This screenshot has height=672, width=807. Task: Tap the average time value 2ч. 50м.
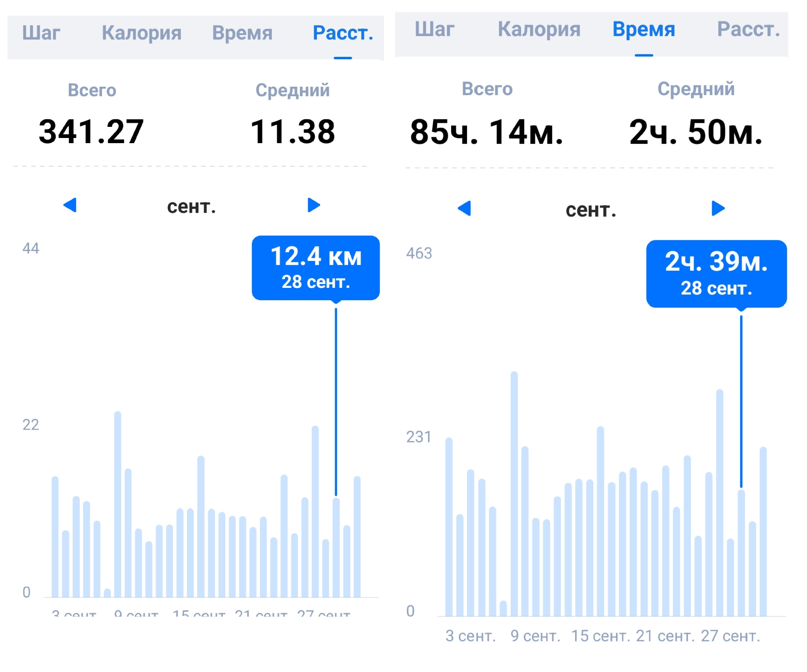click(x=696, y=132)
